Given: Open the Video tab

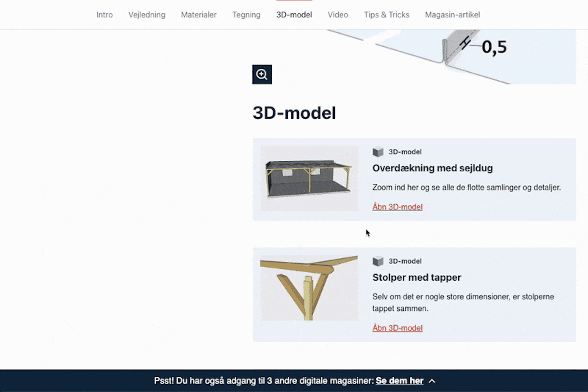Looking at the screenshot, I should coord(338,15).
